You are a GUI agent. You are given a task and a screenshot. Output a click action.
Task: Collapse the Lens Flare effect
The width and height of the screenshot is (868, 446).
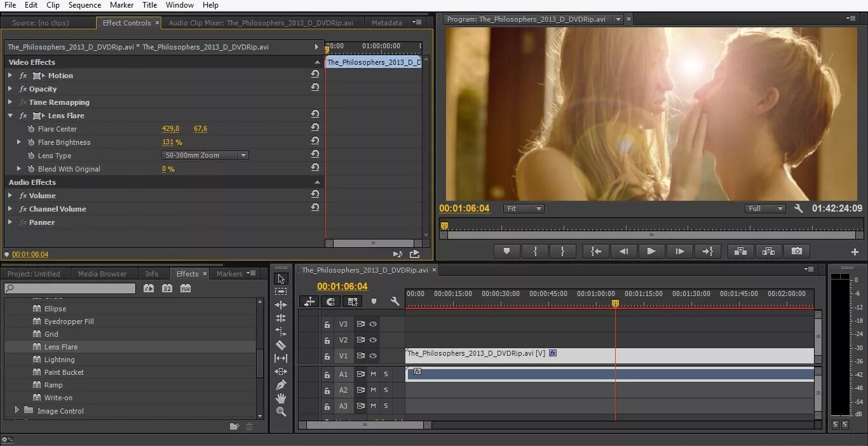[10, 116]
